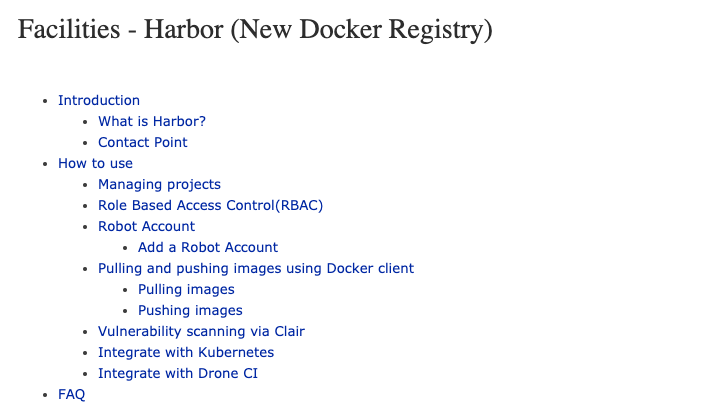Click the bullet beside Introduction
This screenshot has width=716, height=409.
coord(45,101)
